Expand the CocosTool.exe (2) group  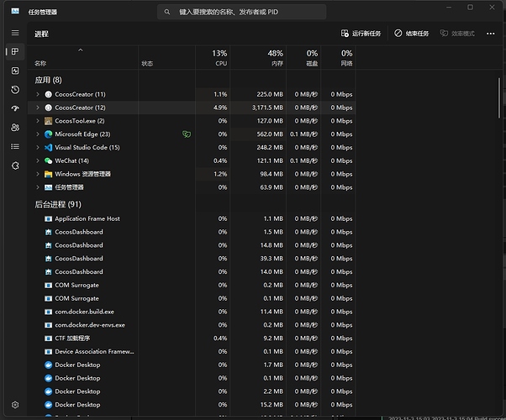click(x=38, y=121)
